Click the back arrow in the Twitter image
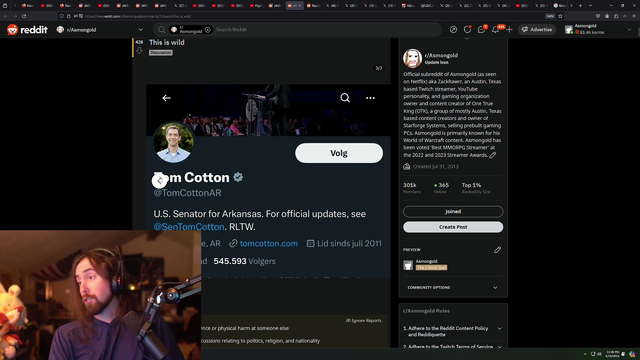 166,98
